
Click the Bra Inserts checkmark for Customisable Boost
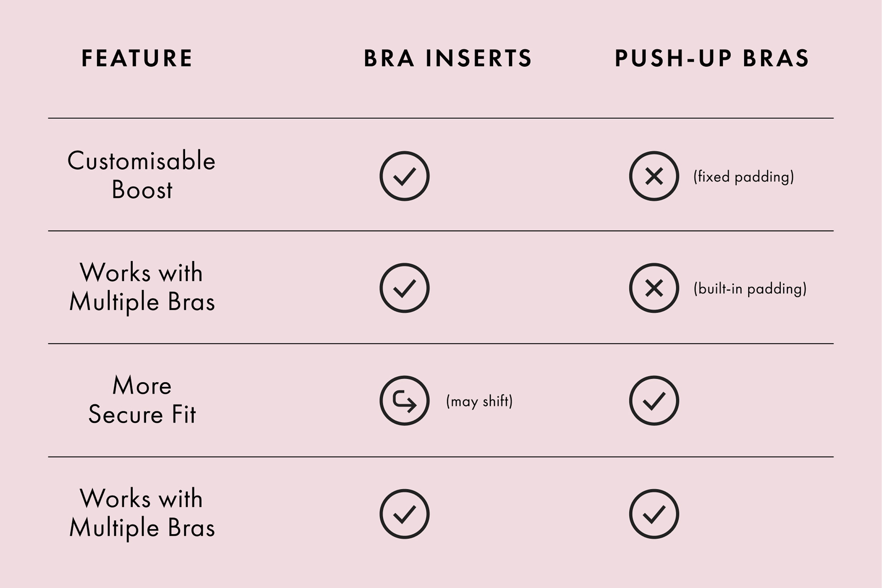(404, 176)
